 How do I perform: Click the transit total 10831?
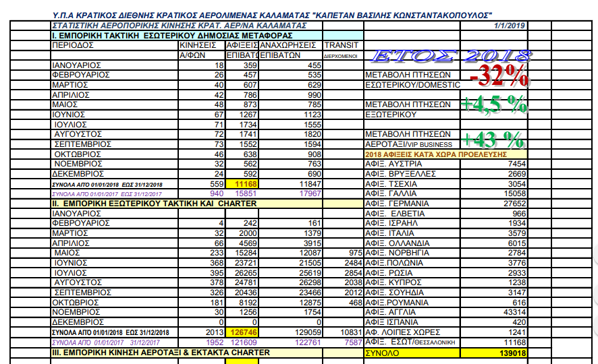[351, 332]
